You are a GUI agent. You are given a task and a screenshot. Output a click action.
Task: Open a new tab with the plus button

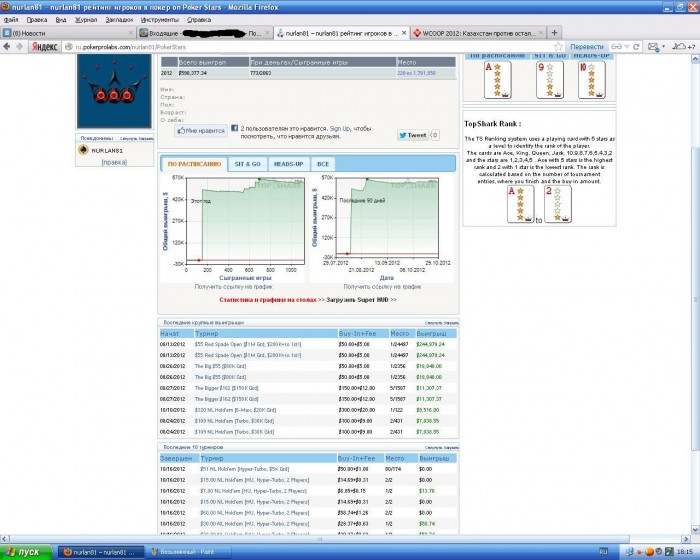(x=554, y=33)
